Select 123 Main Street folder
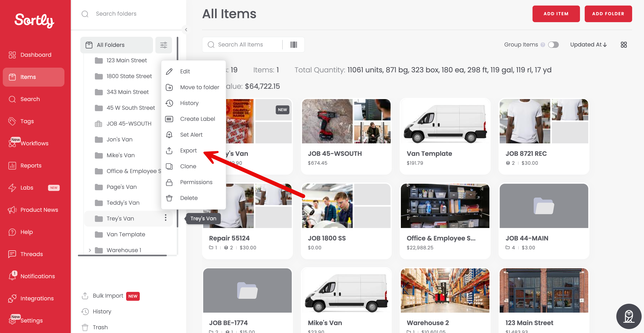 [121, 60]
